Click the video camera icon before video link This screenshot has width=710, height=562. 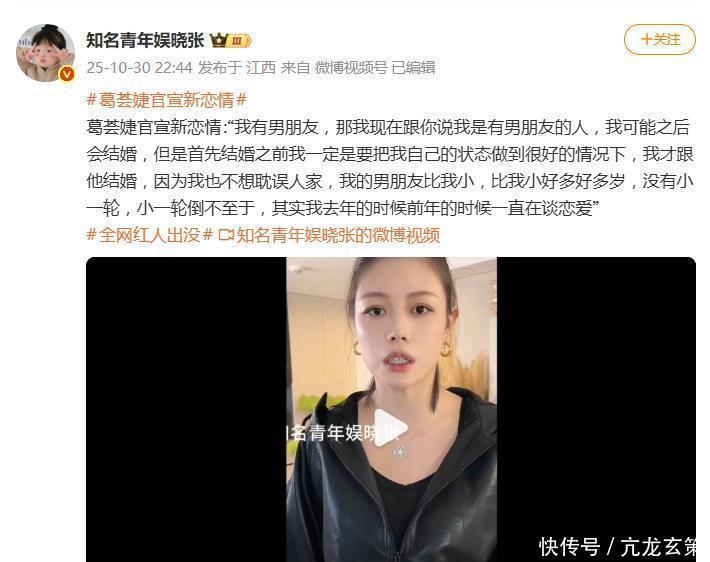[x=226, y=235]
